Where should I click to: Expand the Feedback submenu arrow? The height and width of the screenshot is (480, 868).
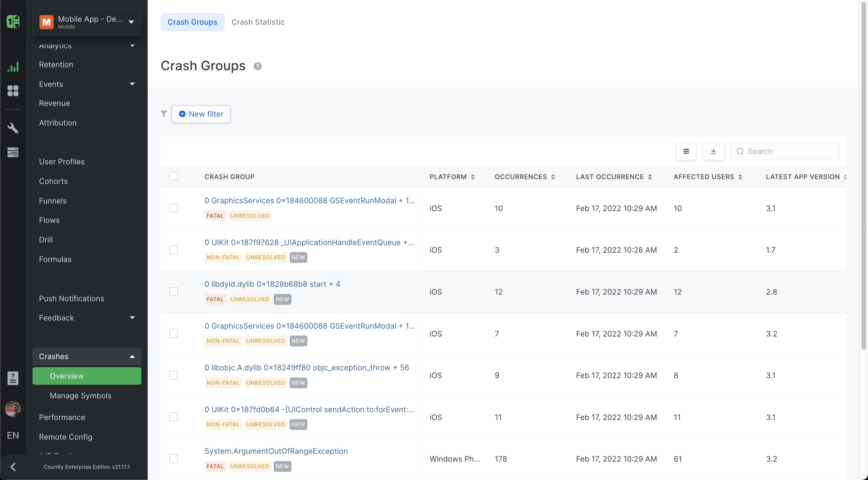tap(132, 318)
